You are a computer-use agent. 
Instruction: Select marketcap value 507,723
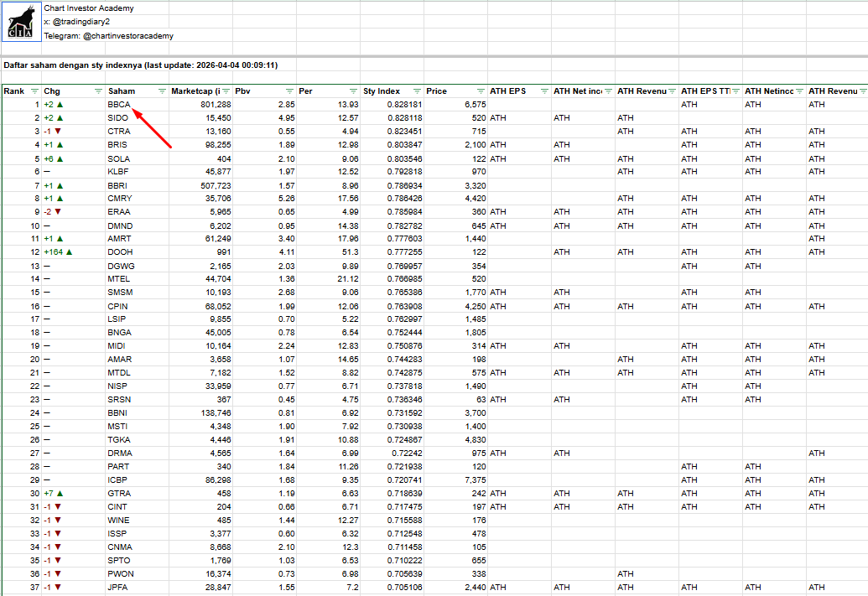(201, 185)
